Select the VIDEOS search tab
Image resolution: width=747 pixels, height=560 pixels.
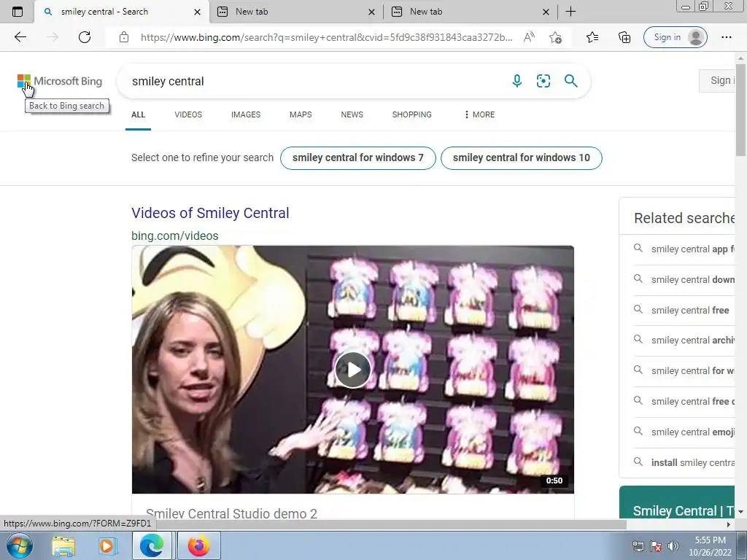coord(188,114)
